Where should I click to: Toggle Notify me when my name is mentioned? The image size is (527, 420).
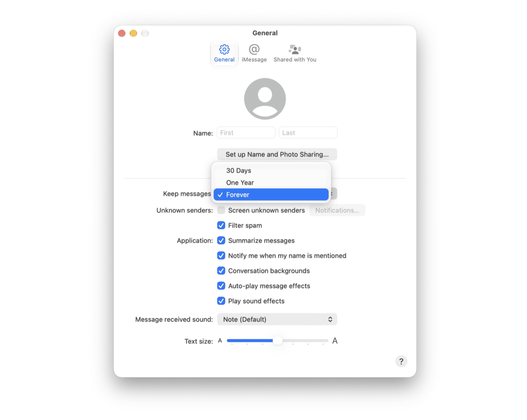(x=221, y=256)
